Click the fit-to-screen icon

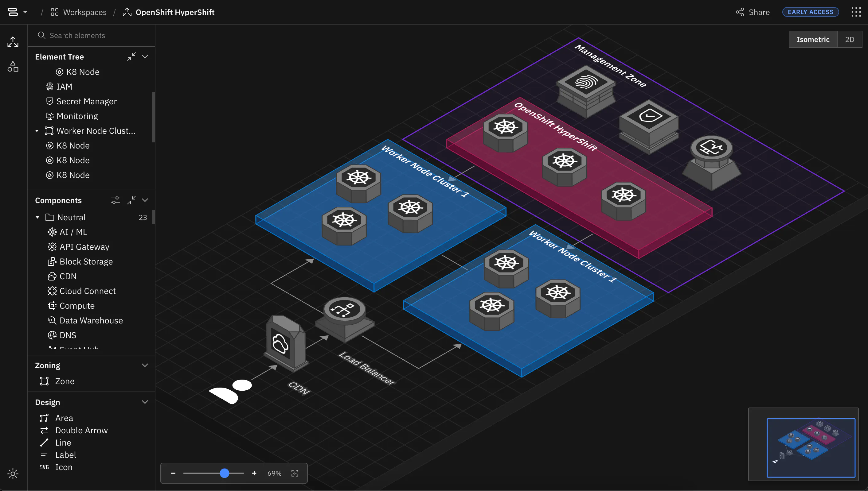(x=295, y=473)
